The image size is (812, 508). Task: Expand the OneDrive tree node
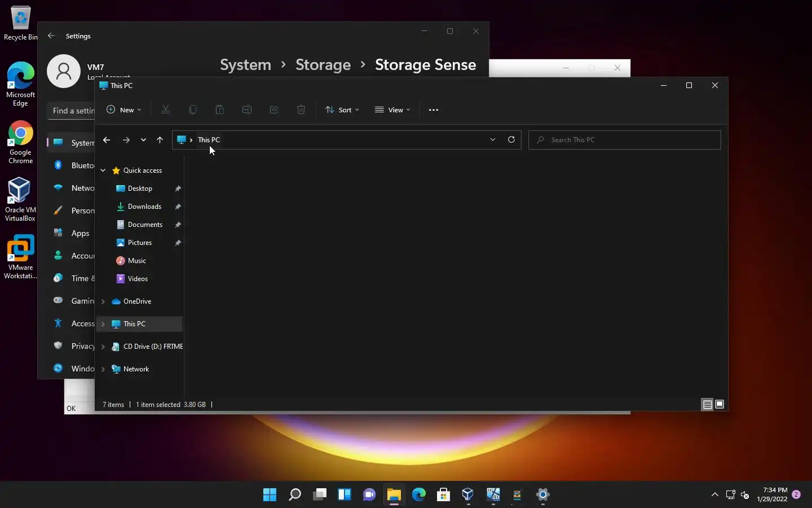[103, 301]
